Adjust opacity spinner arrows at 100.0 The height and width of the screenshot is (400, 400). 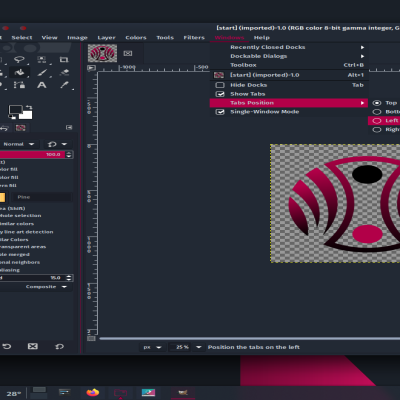69,154
